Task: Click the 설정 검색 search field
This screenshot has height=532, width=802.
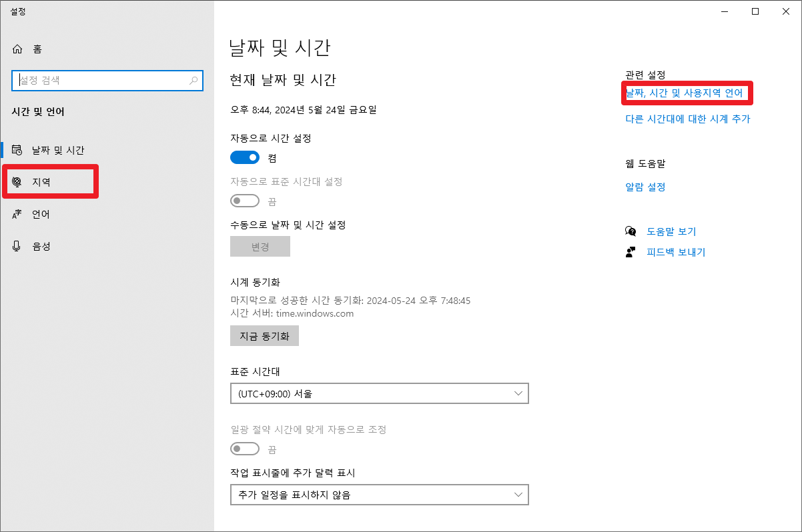Action: point(107,80)
